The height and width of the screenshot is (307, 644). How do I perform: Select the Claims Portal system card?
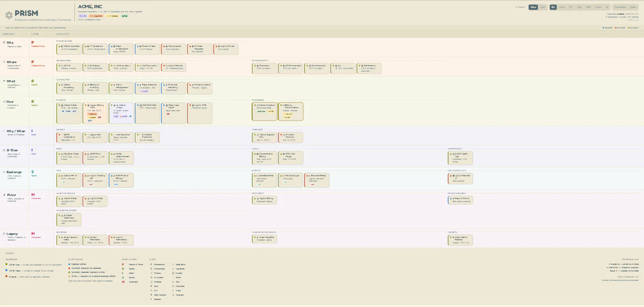coord(69,113)
